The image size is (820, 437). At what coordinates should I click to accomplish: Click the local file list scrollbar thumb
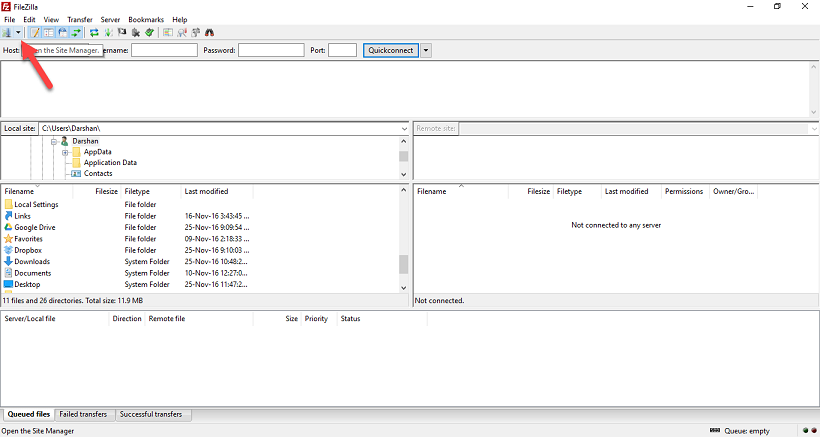404,264
